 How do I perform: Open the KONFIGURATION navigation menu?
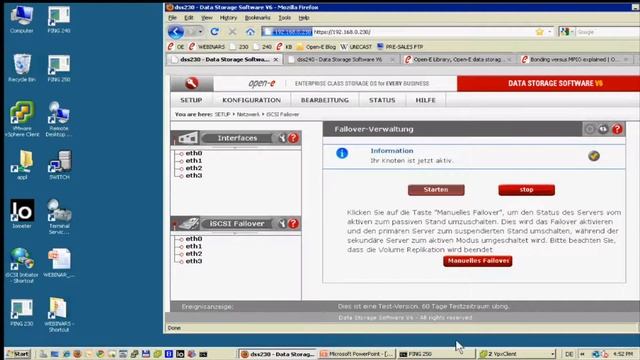coord(251,100)
